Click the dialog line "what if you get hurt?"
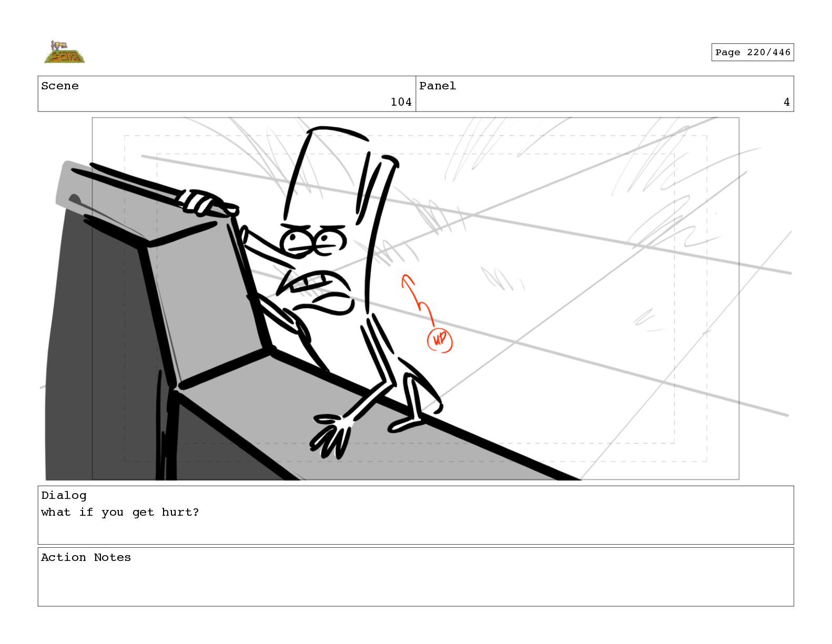Screen dimensions: 832x644 coord(120,512)
